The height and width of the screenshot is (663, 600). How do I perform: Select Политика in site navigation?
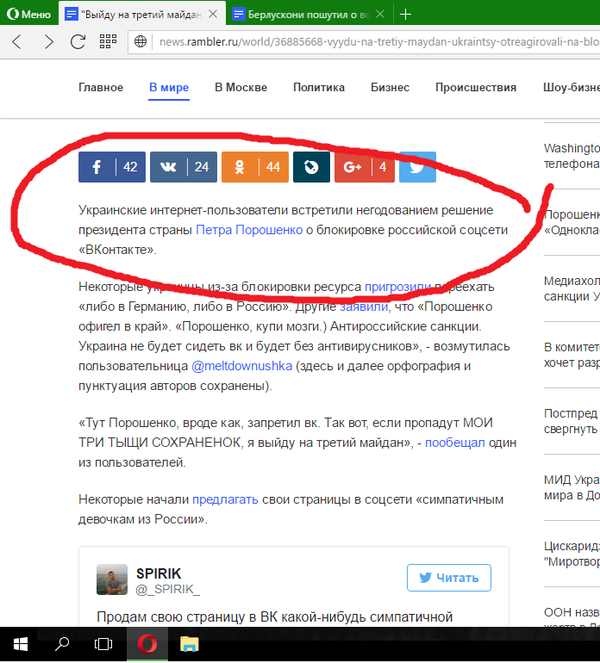[x=318, y=87]
